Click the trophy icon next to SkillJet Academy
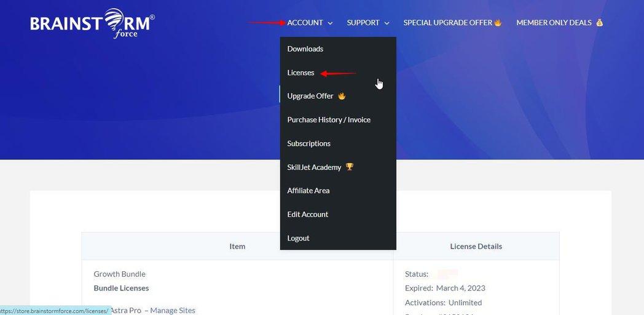 click(x=349, y=167)
